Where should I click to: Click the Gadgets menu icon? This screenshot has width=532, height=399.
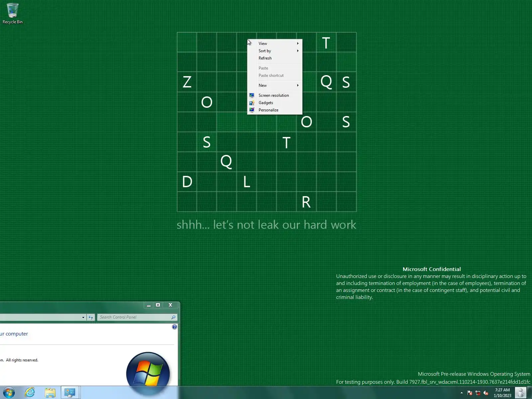pos(252,103)
